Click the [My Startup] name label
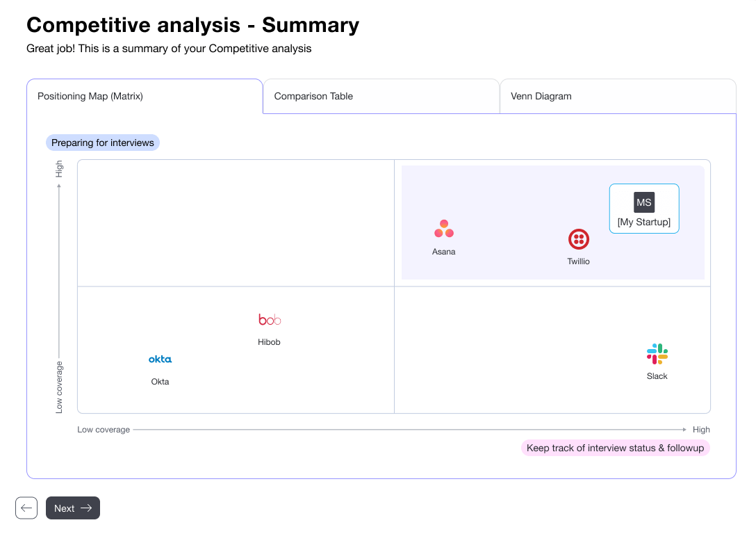The width and height of the screenshot is (756, 534). [644, 222]
